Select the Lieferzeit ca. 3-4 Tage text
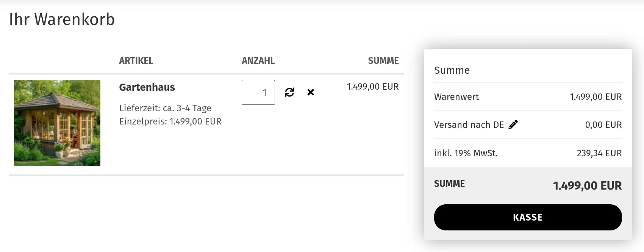The width and height of the screenshot is (644, 252). pos(165,108)
